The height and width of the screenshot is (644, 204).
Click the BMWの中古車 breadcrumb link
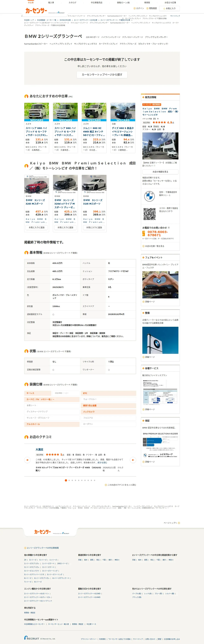click(65, 20)
